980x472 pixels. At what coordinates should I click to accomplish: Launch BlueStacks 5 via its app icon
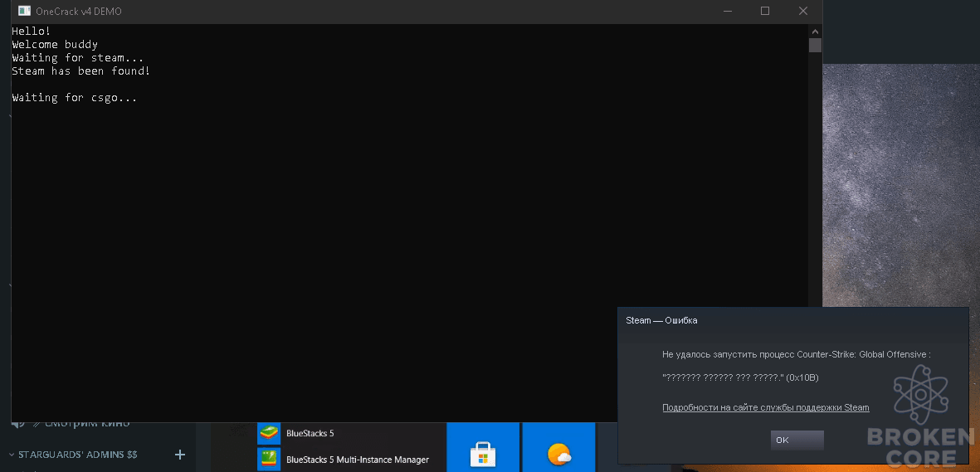pyautogui.click(x=269, y=433)
